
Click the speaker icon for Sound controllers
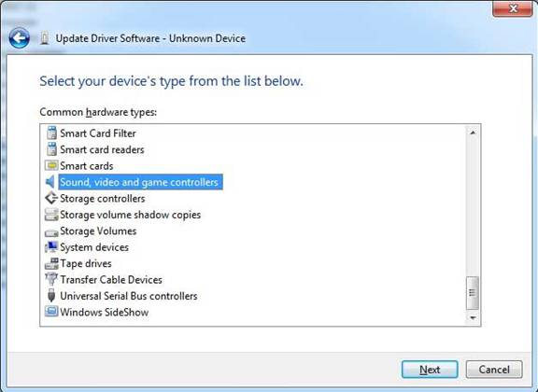[50, 182]
